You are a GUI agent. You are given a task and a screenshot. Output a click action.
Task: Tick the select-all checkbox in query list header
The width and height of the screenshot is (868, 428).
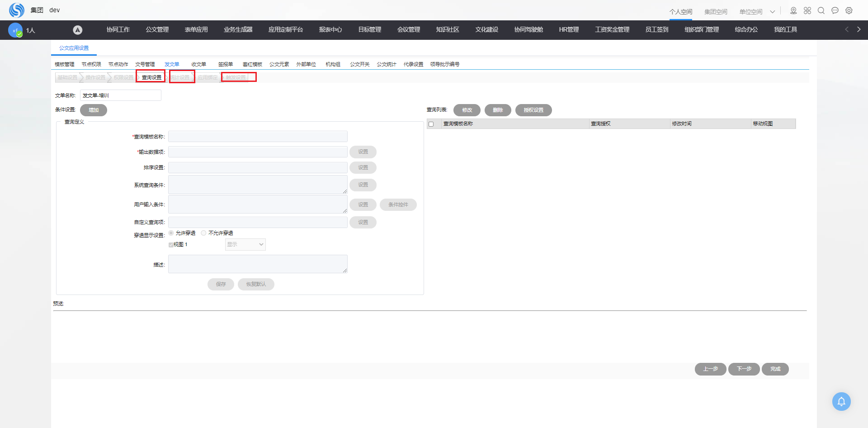431,124
